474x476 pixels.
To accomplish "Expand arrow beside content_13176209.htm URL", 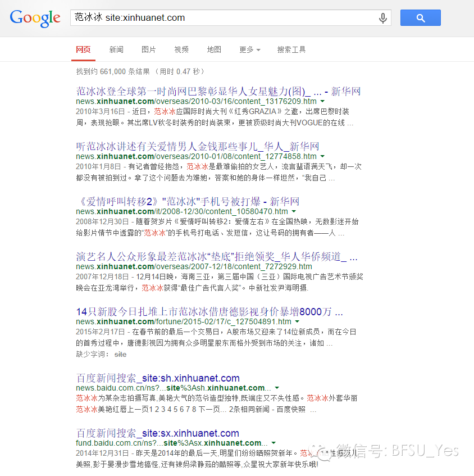I will [x=322, y=101].
